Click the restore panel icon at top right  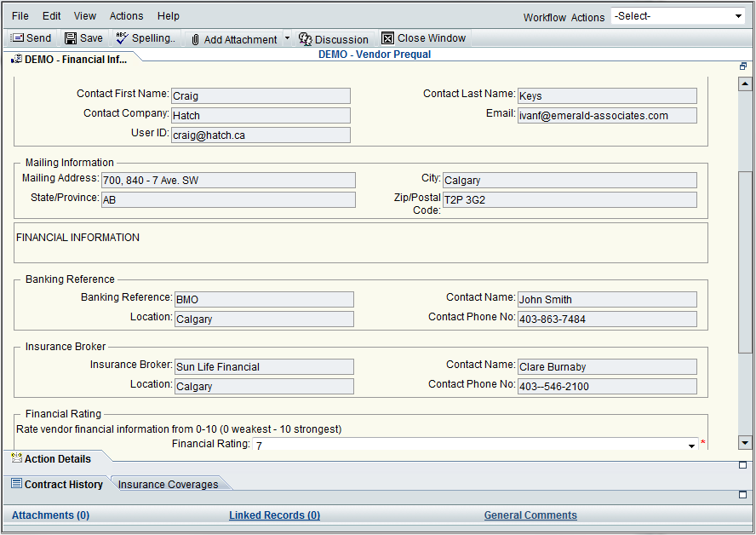743,66
